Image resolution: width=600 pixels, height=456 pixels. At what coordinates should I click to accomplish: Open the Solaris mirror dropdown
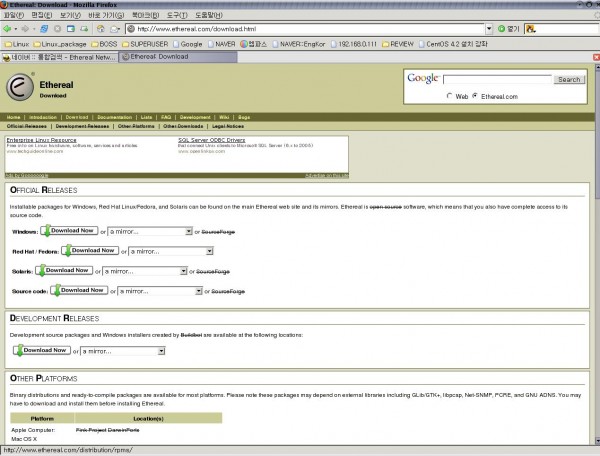tap(145, 271)
